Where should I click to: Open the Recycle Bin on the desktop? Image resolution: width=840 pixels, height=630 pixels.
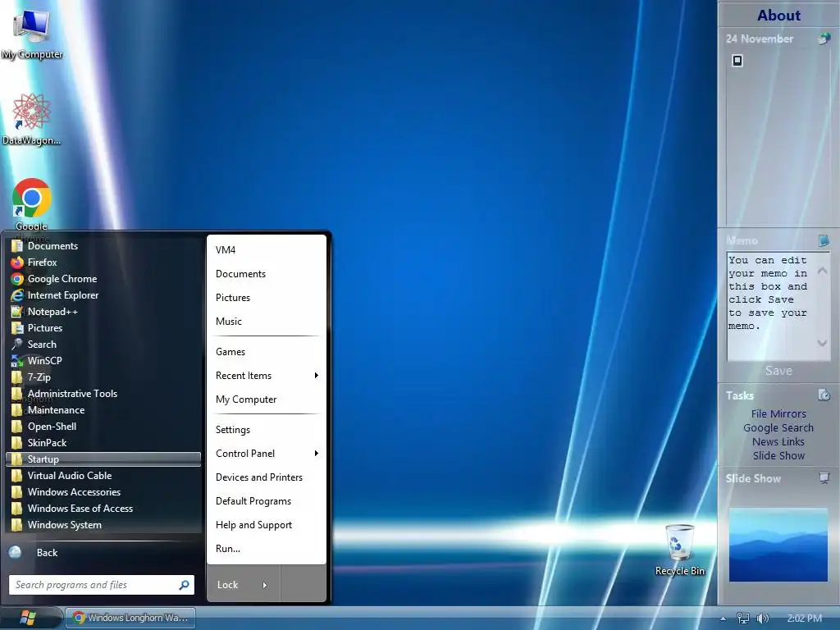tap(680, 550)
